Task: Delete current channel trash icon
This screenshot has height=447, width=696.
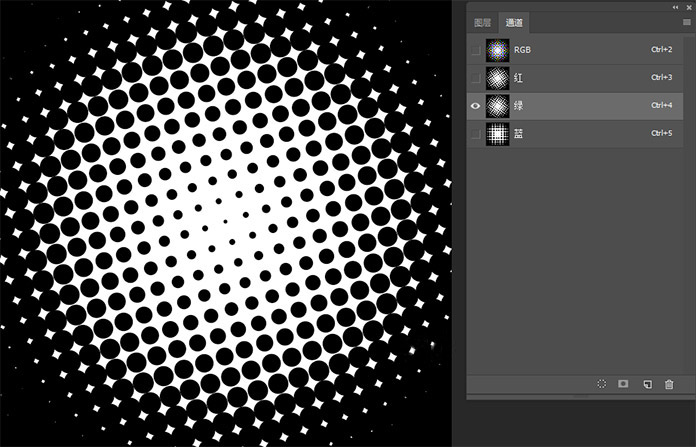Action: point(669,384)
